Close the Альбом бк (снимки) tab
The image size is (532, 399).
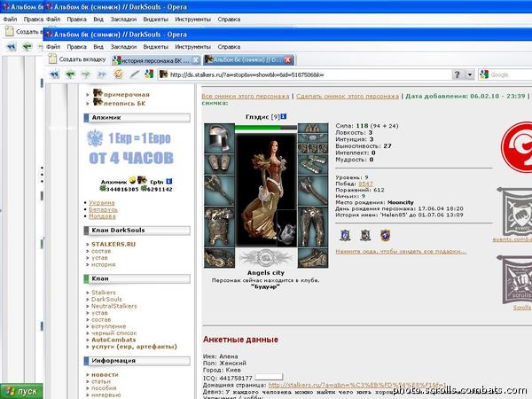[x=287, y=59]
